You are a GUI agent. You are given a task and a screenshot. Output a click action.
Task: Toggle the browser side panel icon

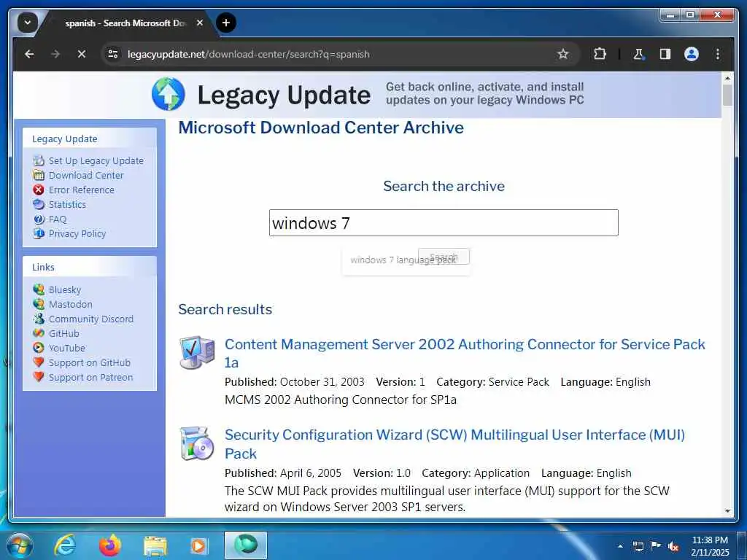click(665, 54)
